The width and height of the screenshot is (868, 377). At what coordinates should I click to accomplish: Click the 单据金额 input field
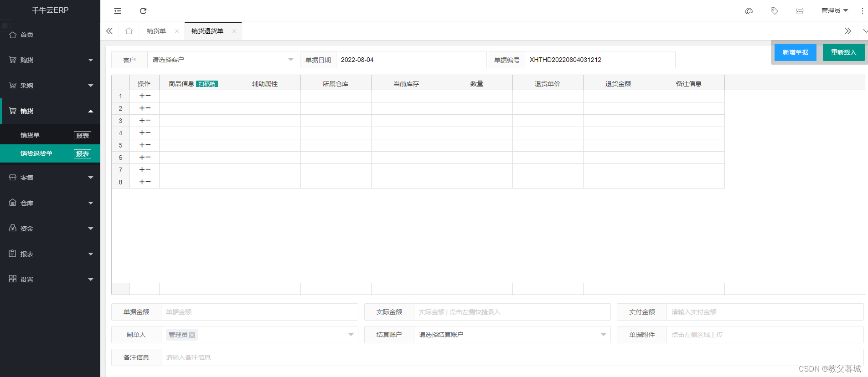pos(259,312)
